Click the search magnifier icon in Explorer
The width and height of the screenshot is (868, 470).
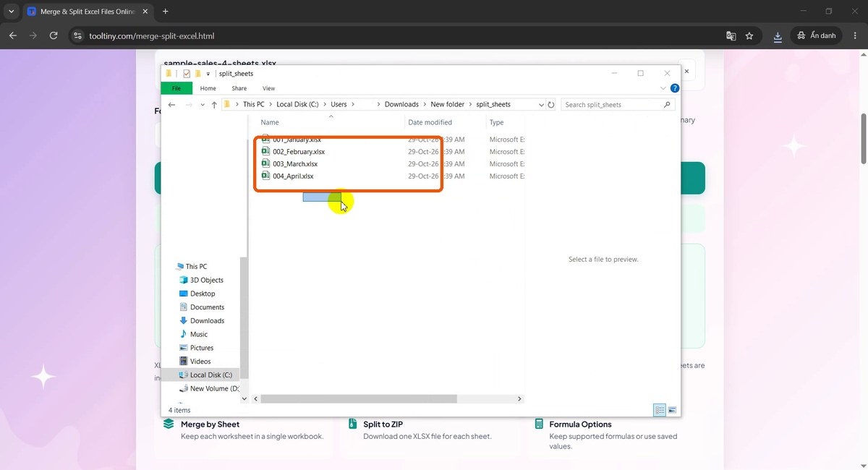click(668, 105)
